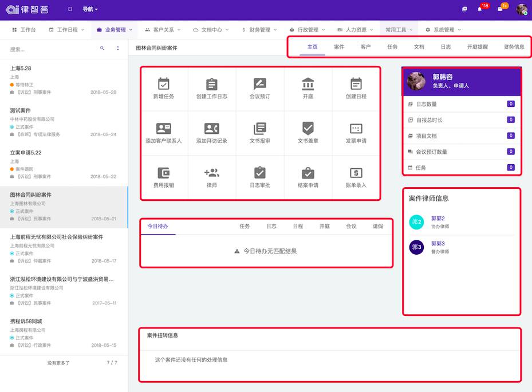Viewport: 532px width, 392px height.
Task: Click the 搜索 input field
Action: point(52,49)
